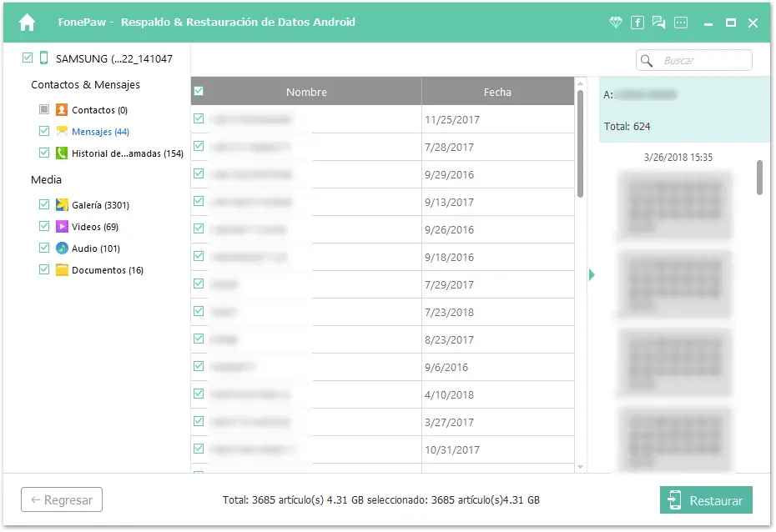Uncheck the row dated 7/23/2018
776x532 pixels.
point(199,310)
